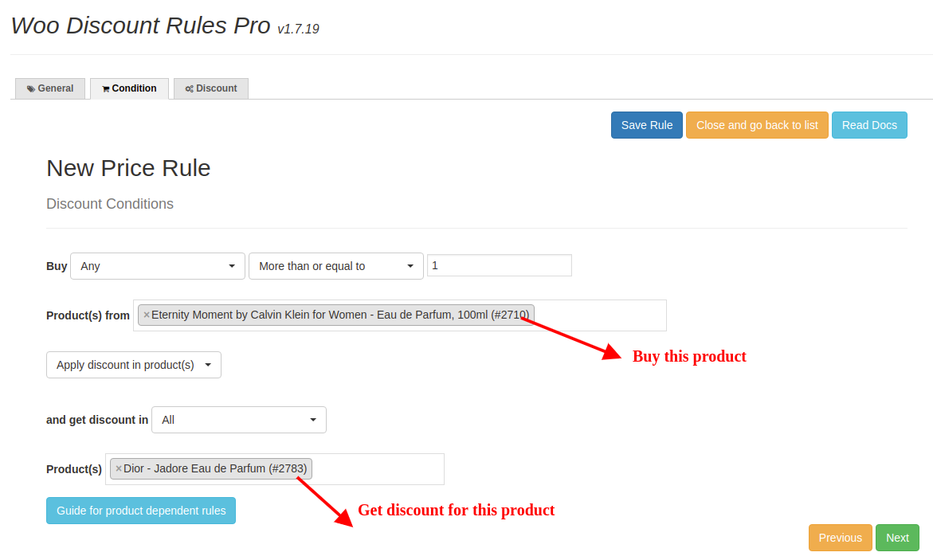This screenshot has width=933, height=560.
Task: Click the Save Rule button
Action: coord(647,125)
